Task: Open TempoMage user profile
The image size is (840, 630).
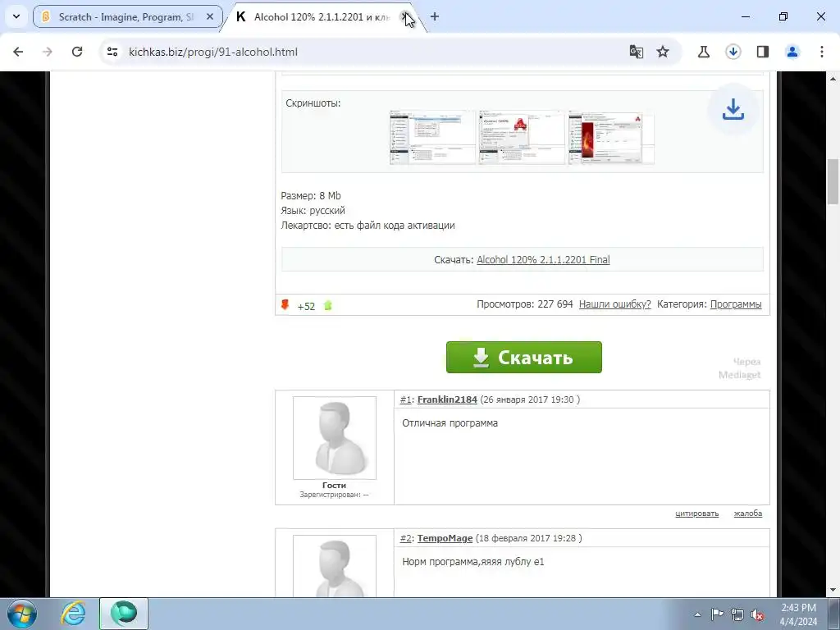Action: click(x=445, y=538)
